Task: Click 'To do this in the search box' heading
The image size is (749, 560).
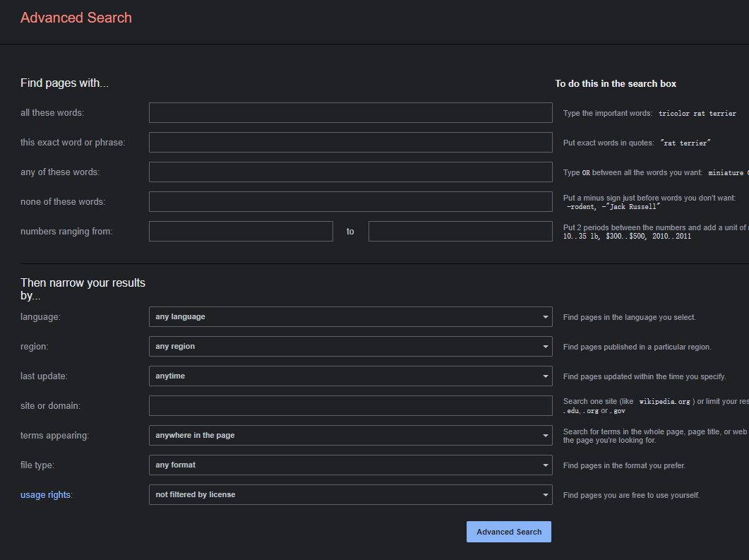Action: (616, 83)
